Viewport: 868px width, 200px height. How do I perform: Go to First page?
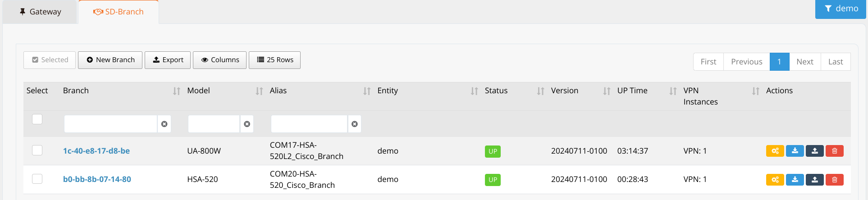click(708, 62)
